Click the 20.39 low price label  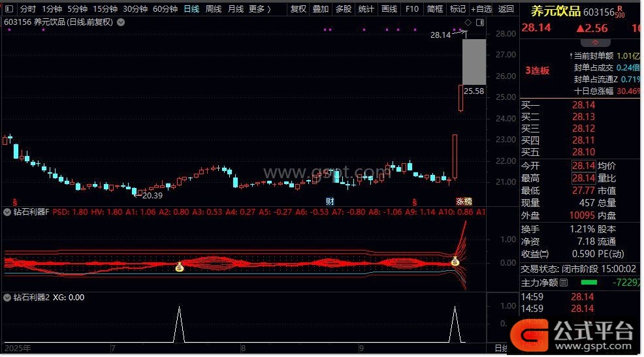coord(152,196)
